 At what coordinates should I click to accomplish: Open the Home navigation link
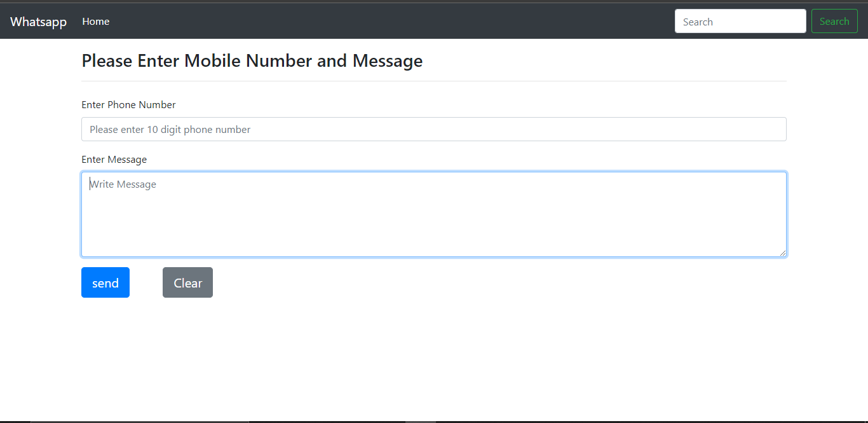pos(95,21)
